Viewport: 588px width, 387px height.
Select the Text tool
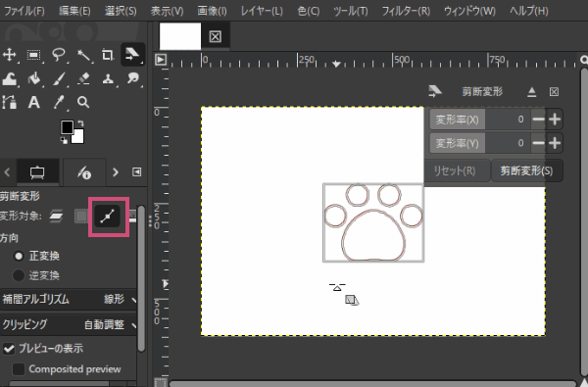point(34,102)
